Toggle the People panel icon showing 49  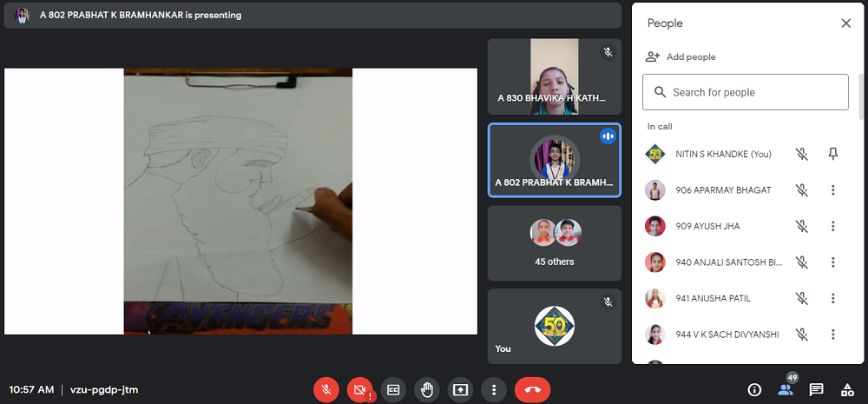[x=786, y=389]
